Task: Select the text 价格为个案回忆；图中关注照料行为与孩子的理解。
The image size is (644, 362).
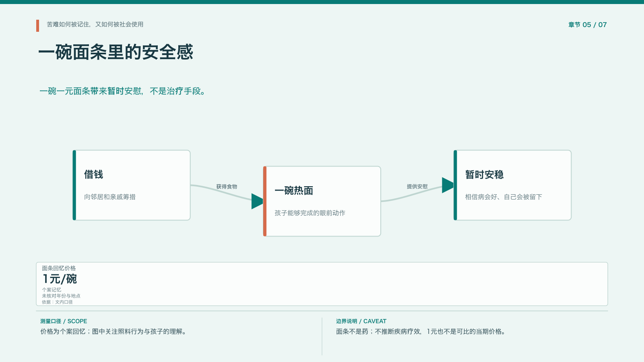Action: (x=114, y=331)
